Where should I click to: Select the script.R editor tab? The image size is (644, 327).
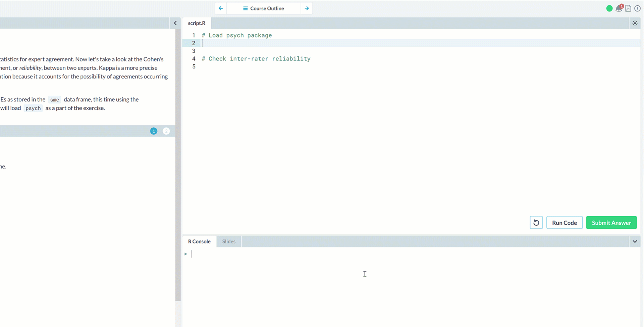tap(197, 23)
